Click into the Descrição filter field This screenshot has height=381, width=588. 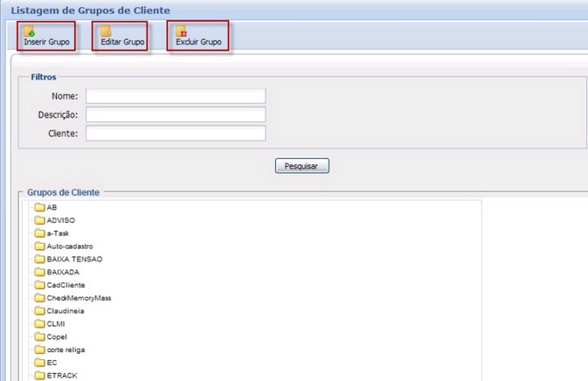click(175, 114)
